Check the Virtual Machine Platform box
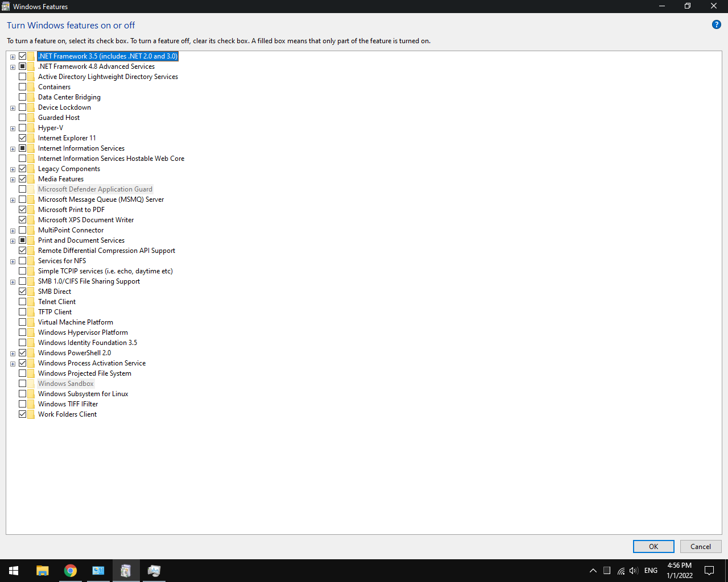Image resolution: width=728 pixels, height=582 pixels. pyautogui.click(x=23, y=322)
